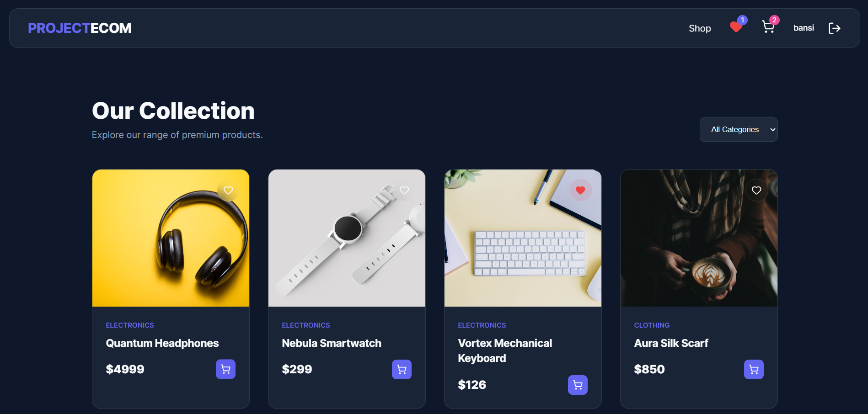Click the PROJECTECOM logo

(79, 28)
